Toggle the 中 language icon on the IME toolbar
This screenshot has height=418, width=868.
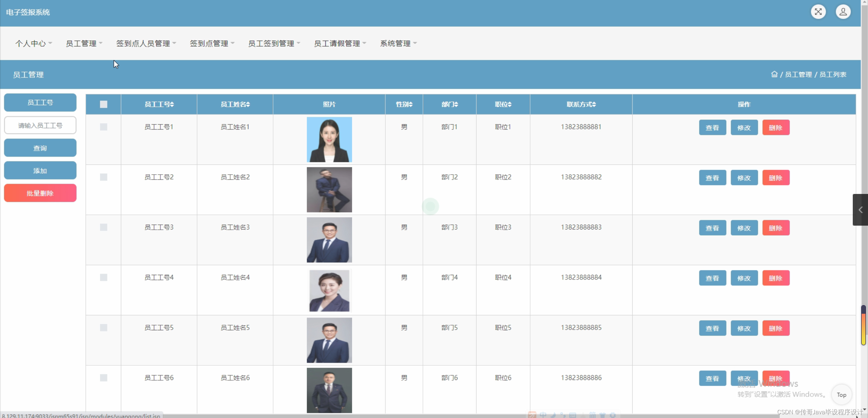543,415
